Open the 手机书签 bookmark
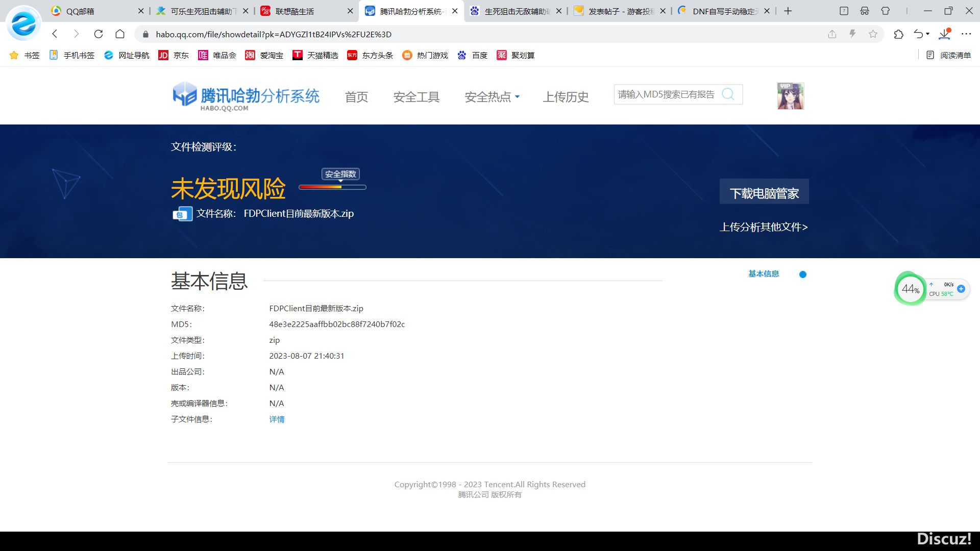Image resolution: width=980 pixels, height=551 pixels. coord(71,55)
